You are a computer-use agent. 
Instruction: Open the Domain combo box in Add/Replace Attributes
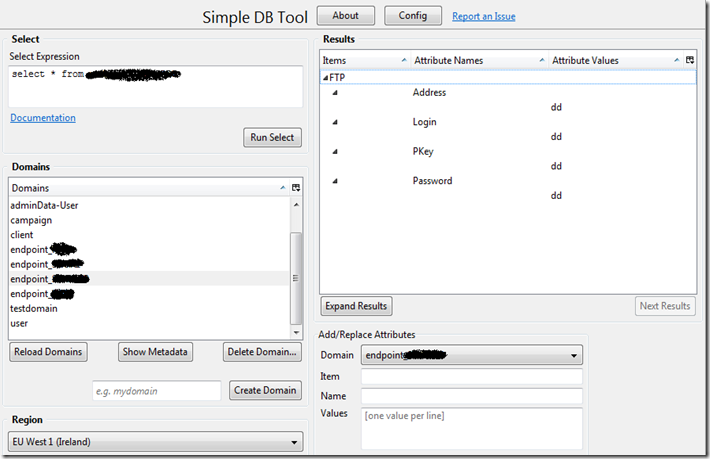pos(472,355)
